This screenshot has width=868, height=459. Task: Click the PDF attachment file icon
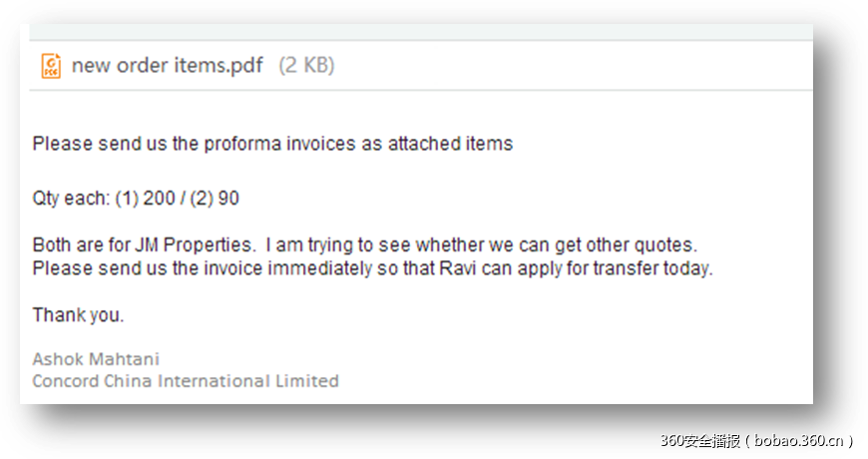tap(50, 67)
